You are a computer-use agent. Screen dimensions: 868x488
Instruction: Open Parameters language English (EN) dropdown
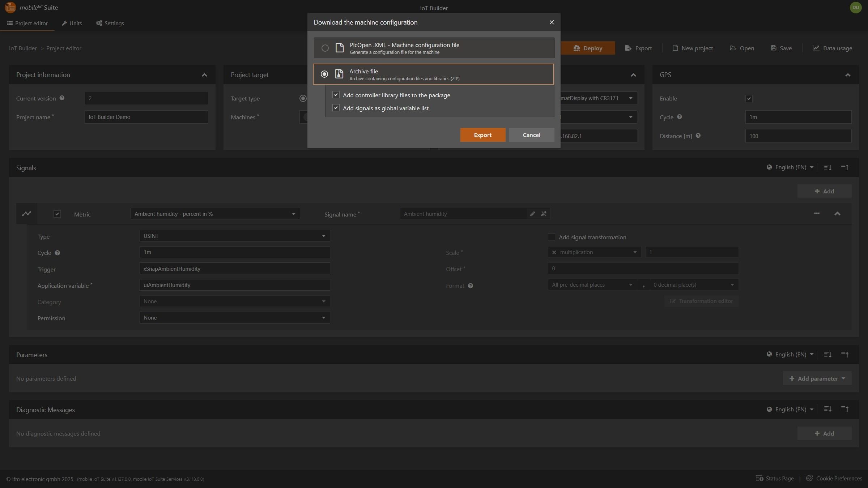[790, 354]
